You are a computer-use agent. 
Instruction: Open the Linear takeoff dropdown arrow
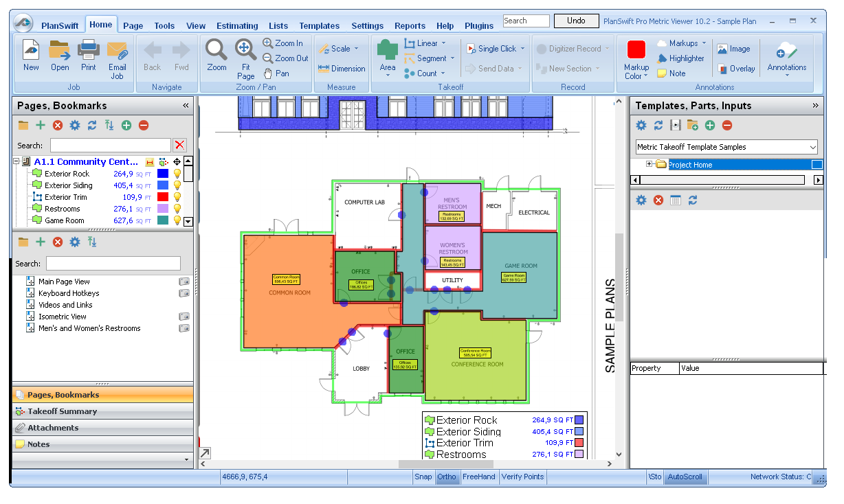point(443,43)
